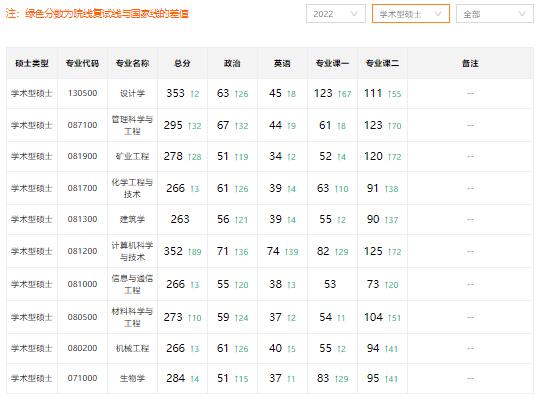The width and height of the screenshot is (538, 398).
Task: Select major name 机械工程
Action: click(x=132, y=349)
